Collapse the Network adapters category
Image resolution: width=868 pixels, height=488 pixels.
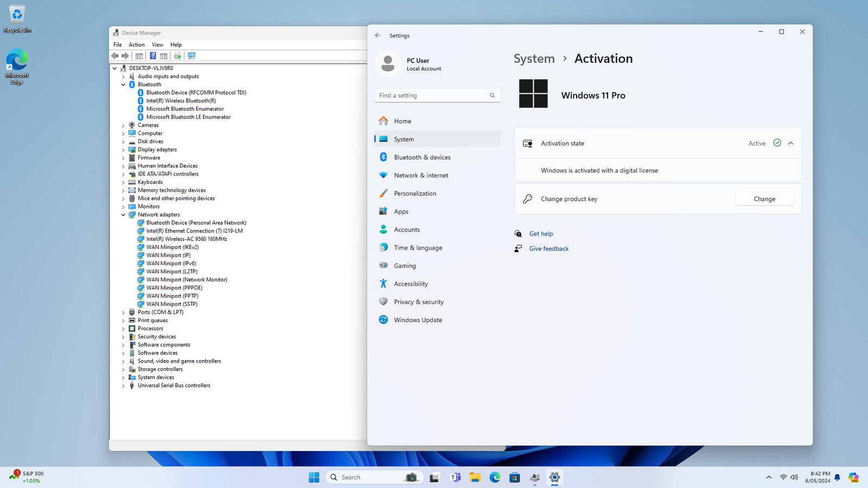pos(123,215)
